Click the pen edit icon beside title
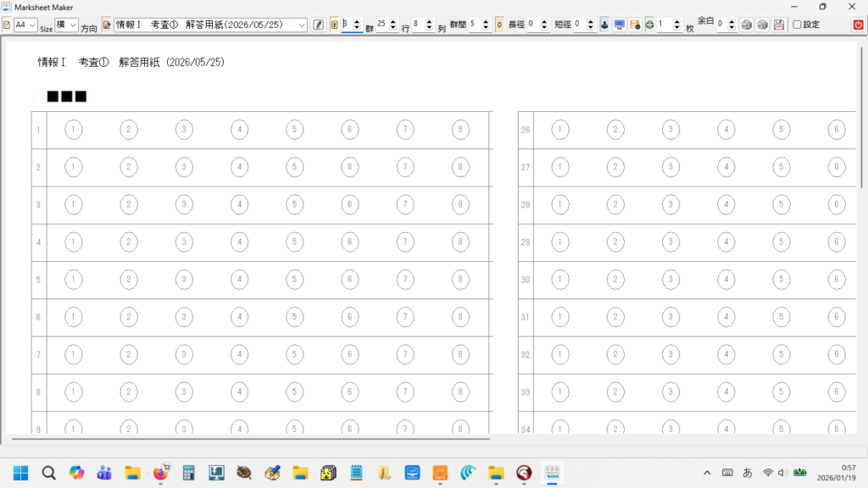868x488 pixels. (x=318, y=25)
